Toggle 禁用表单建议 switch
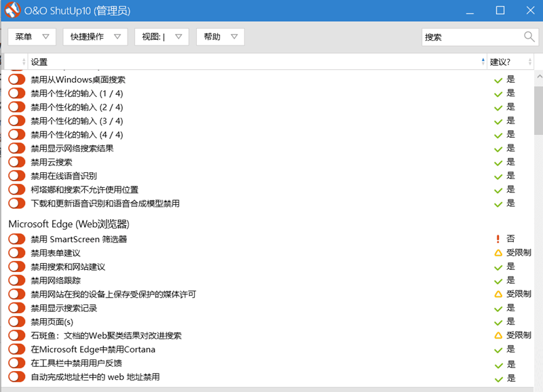 tap(16, 253)
